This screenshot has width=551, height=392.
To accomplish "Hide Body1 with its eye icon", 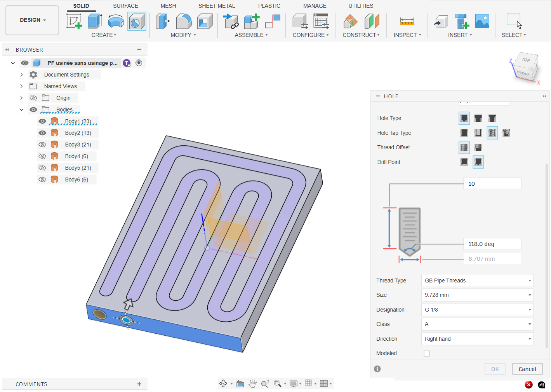I will pyautogui.click(x=42, y=121).
